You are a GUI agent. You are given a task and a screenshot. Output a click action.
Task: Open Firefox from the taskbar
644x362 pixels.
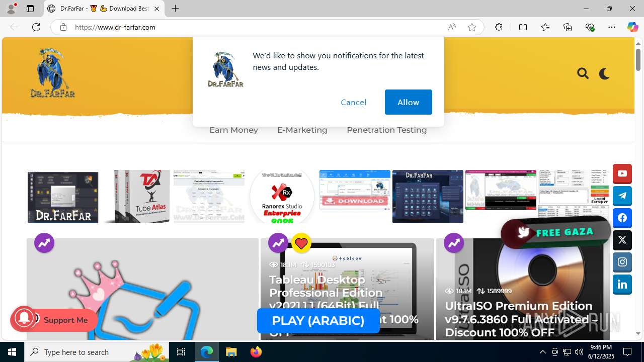click(256, 352)
